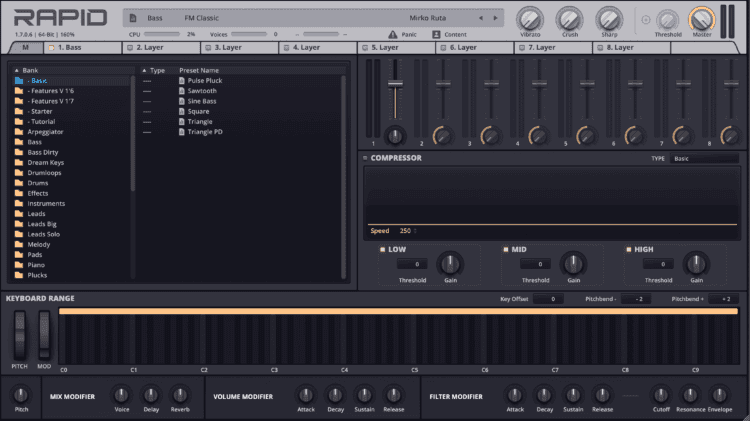750x421 pixels.
Task: Enable the 8. Layer checkbox
Action: [x=600, y=48]
